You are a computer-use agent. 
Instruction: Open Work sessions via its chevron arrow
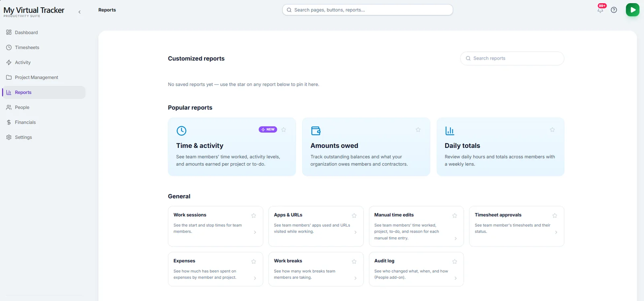(255, 232)
